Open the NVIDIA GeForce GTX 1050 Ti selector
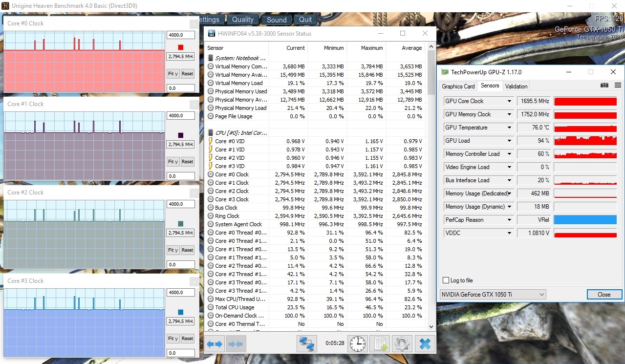 [493, 295]
